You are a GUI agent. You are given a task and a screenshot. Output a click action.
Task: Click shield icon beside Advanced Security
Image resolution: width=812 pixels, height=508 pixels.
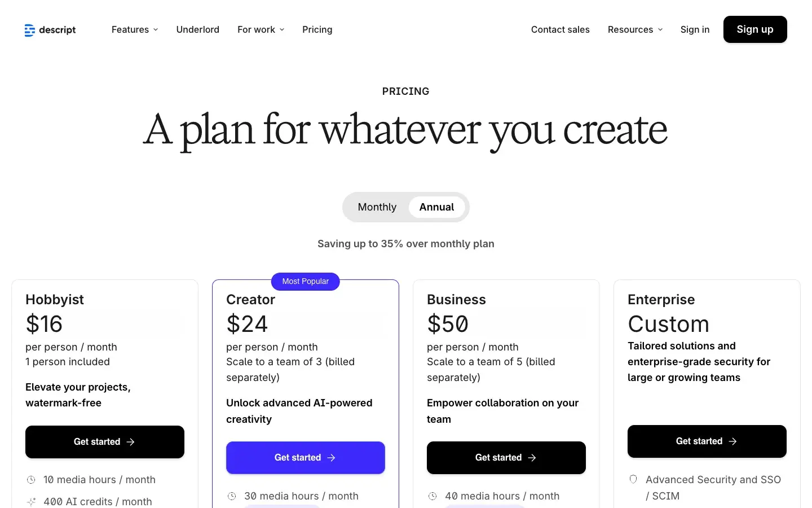[x=633, y=479]
